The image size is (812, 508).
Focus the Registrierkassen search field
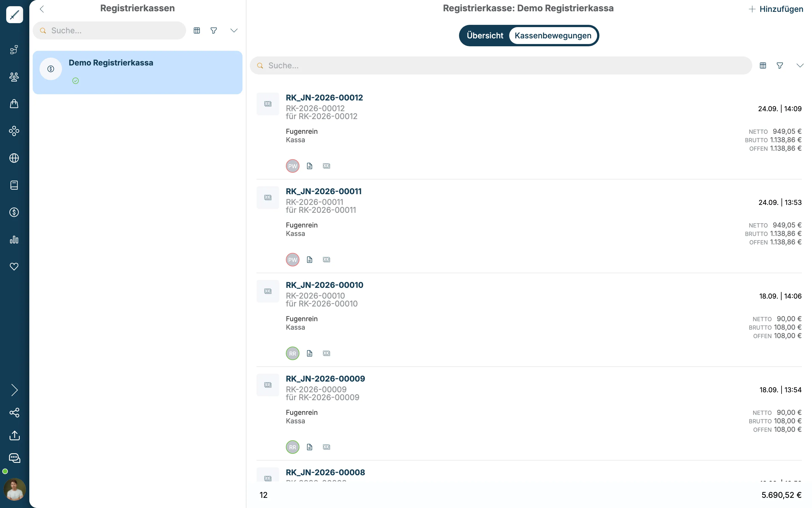point(109,30)
